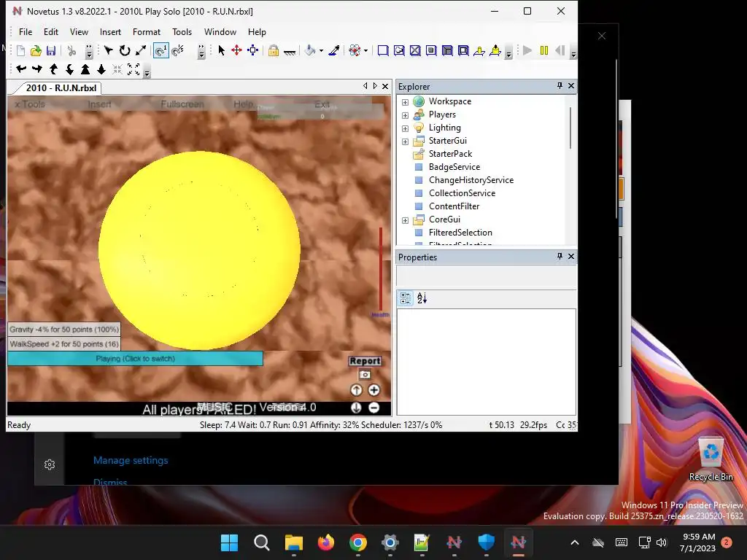Pause the simulation with yellow pause button
The width and height of the screenshot is (747, 560).
544,50
